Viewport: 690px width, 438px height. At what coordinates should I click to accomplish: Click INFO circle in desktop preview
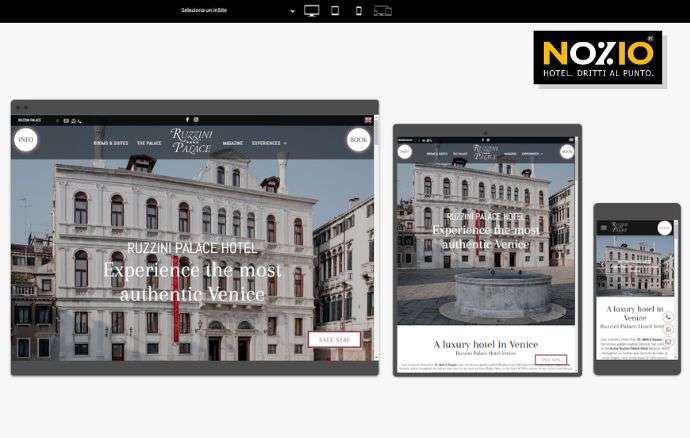coord(26,140)
